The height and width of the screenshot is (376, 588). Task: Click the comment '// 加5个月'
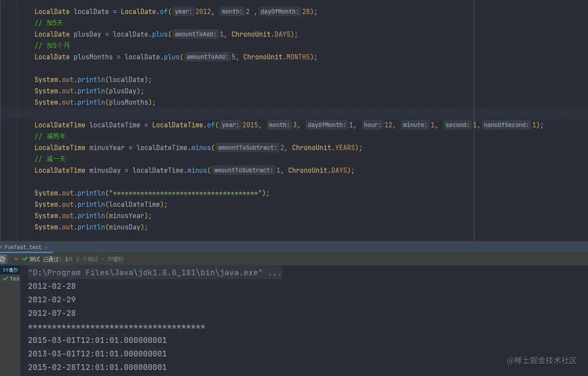(52, 45)
